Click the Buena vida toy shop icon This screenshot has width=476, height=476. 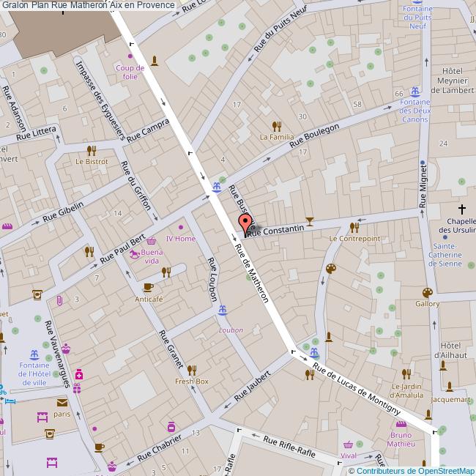[x=135, y=255]
